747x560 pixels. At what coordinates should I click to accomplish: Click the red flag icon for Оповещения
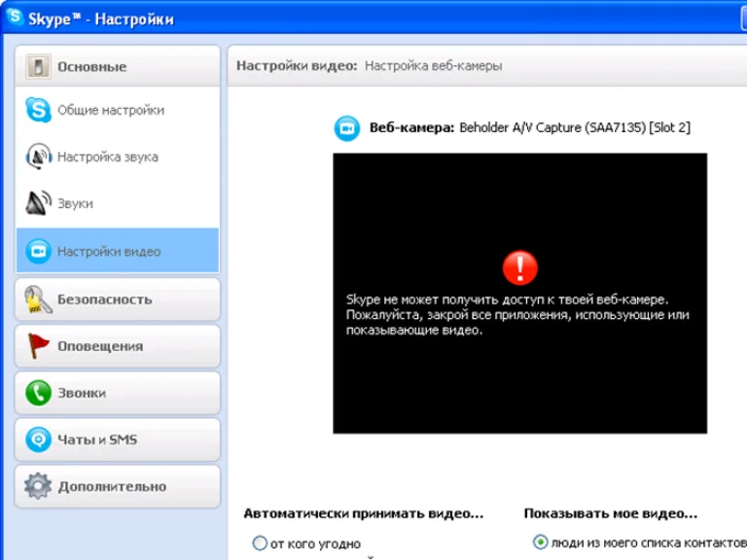(38, 346)
